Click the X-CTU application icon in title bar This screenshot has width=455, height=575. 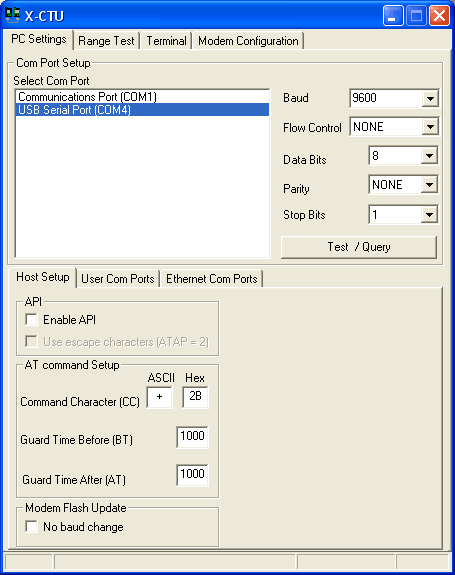[12, 15]
